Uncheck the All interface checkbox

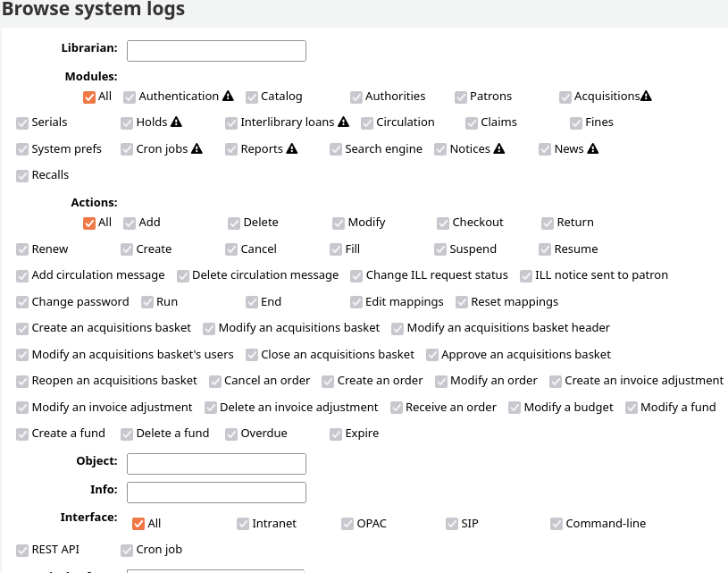(138, 524)
